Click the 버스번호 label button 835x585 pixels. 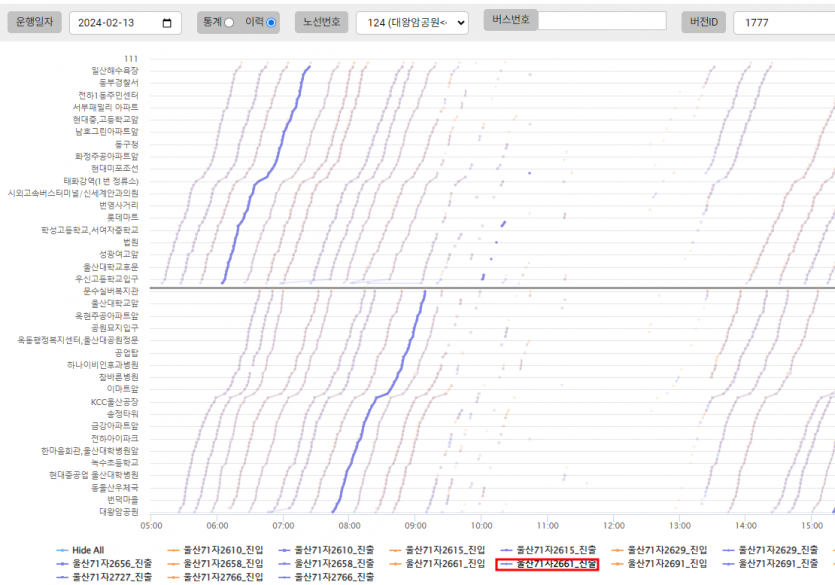[509, 19]
